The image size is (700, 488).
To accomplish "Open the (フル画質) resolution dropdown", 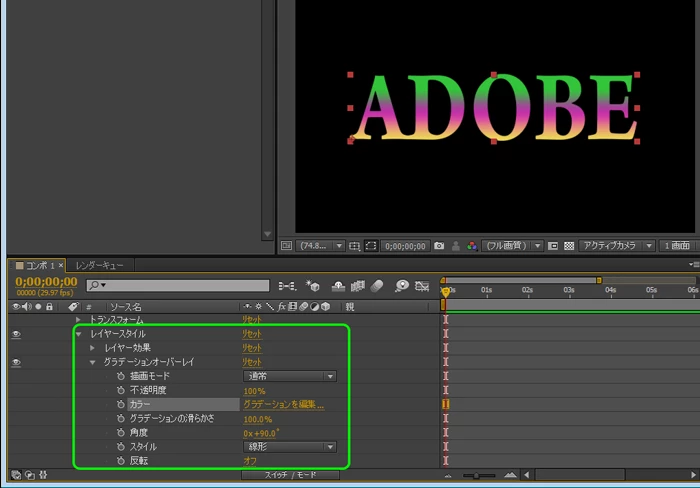I will point(512,246).
